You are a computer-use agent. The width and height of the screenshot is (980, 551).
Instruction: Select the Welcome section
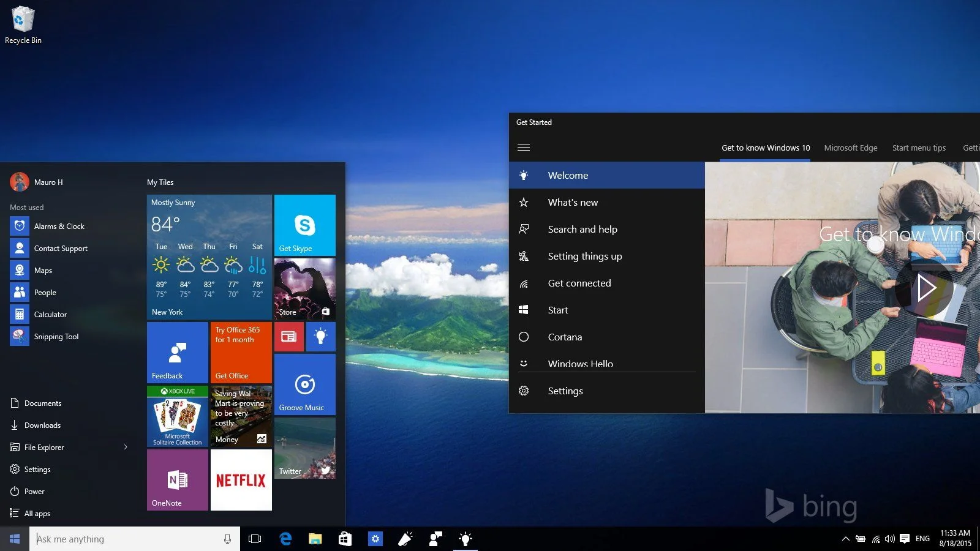pos(568,175)
